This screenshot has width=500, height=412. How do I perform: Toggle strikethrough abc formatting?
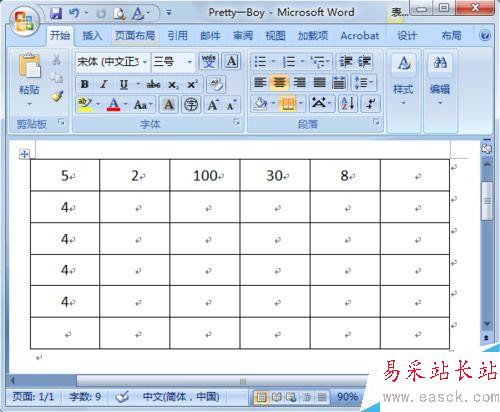point(153,84)
